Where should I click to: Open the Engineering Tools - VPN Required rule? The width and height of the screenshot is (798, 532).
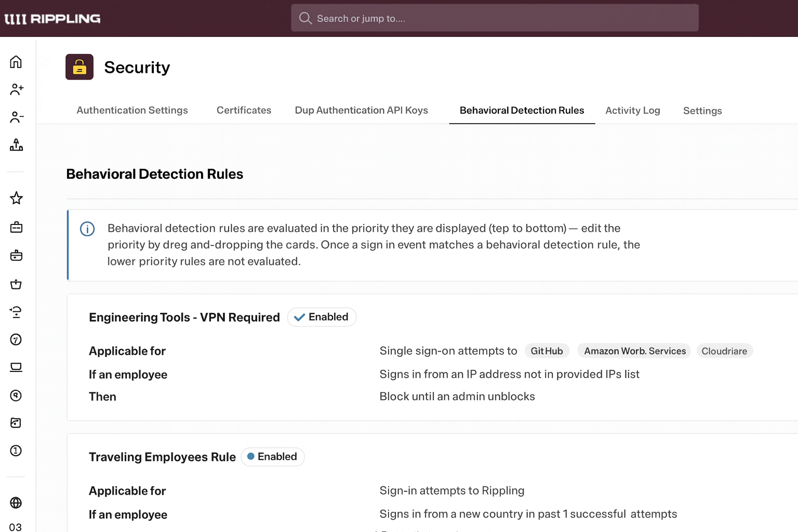(184, 317)
